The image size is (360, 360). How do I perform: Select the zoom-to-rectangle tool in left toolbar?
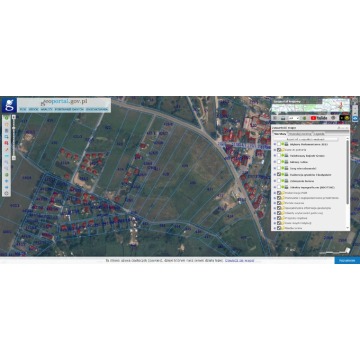point(7,137)
